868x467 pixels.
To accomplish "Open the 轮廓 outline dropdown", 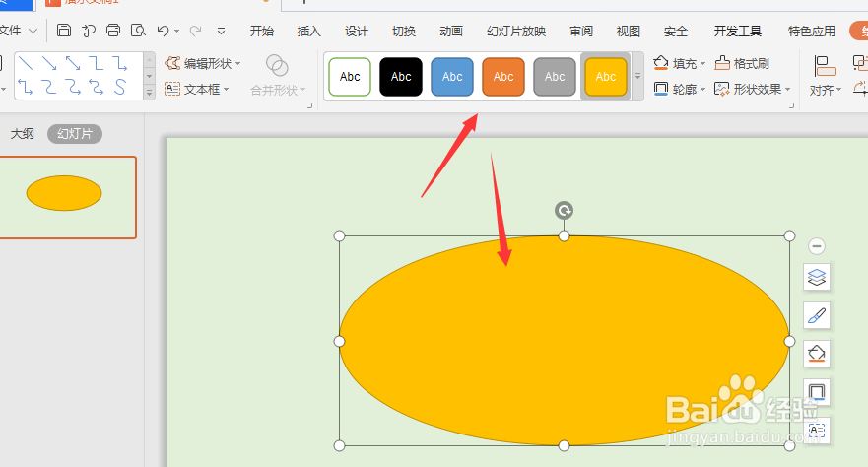I will [679, 89].
